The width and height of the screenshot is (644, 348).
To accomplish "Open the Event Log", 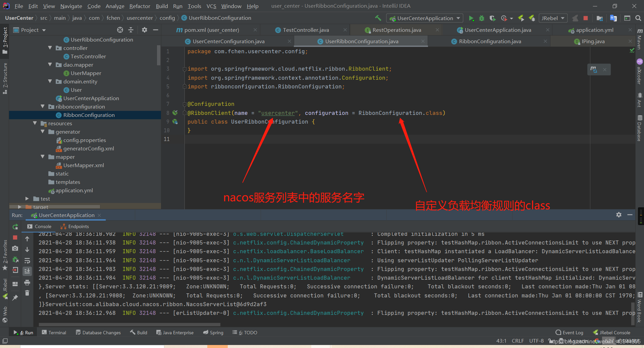I will (569, 333).
